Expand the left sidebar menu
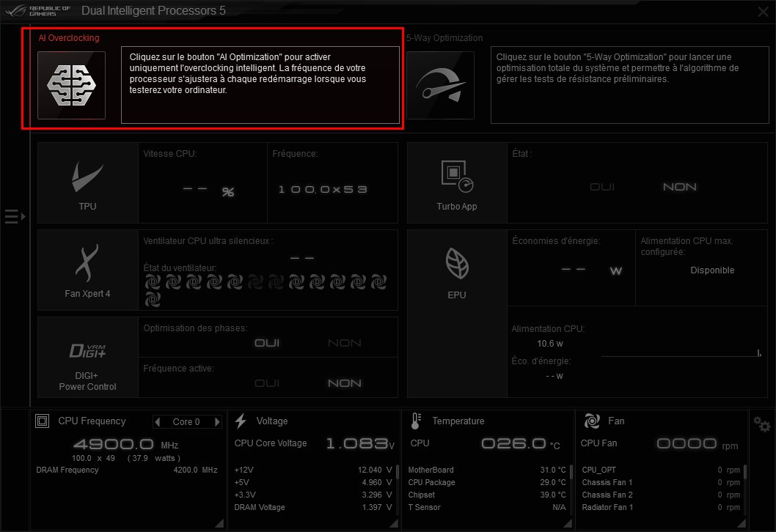The image size is (776, 532). 15,216
